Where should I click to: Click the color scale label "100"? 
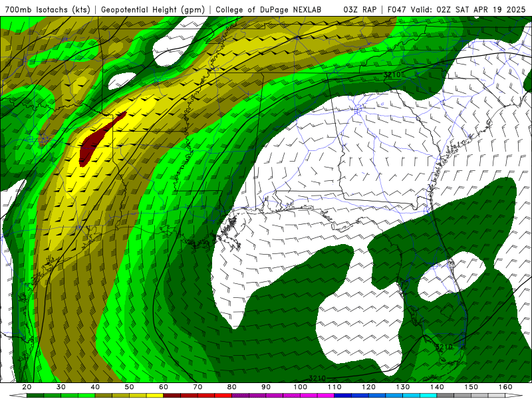301,387
